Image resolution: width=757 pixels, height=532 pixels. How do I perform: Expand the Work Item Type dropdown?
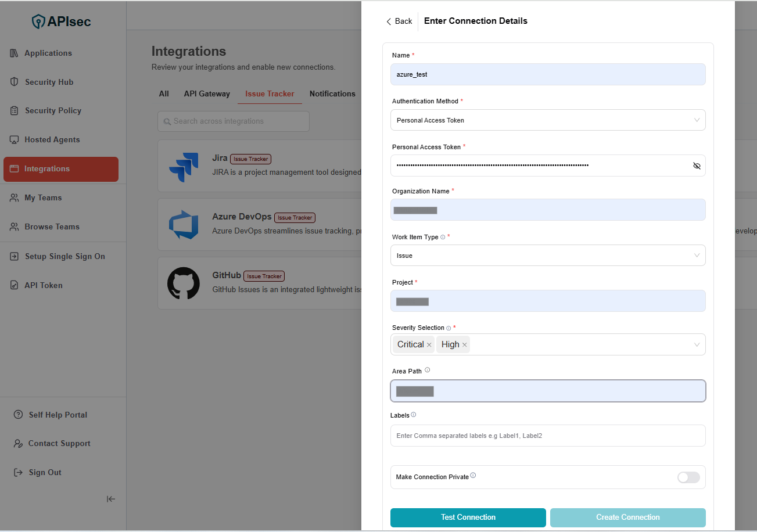pyautogui.click(x=548, y=256)
